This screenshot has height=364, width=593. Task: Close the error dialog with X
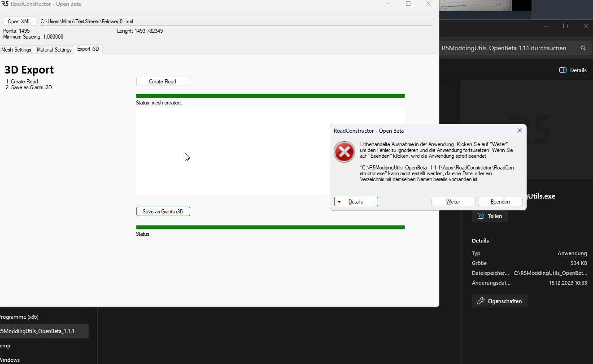point(519,130)
